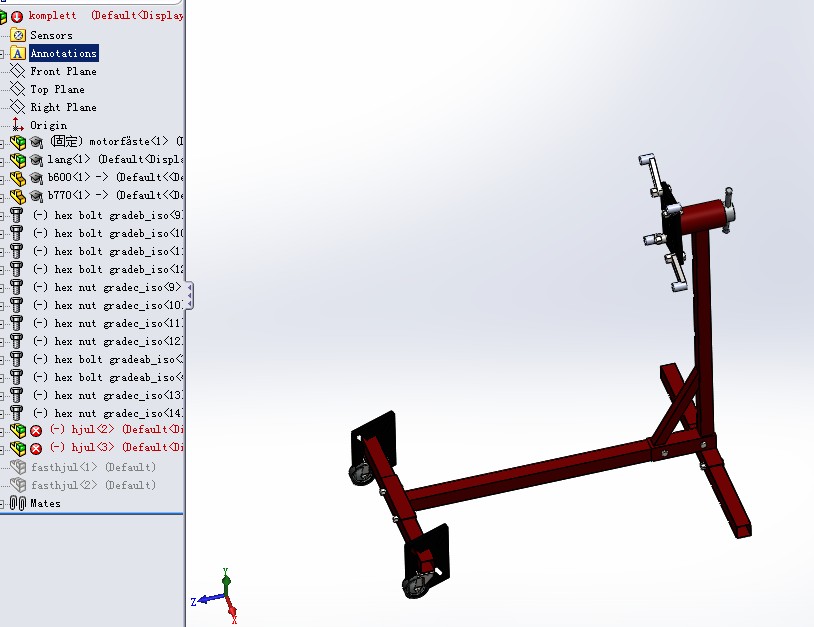Click the feature tree panel collapse handle
This screenshot has height=627, width=814.
tap(189, 296)
